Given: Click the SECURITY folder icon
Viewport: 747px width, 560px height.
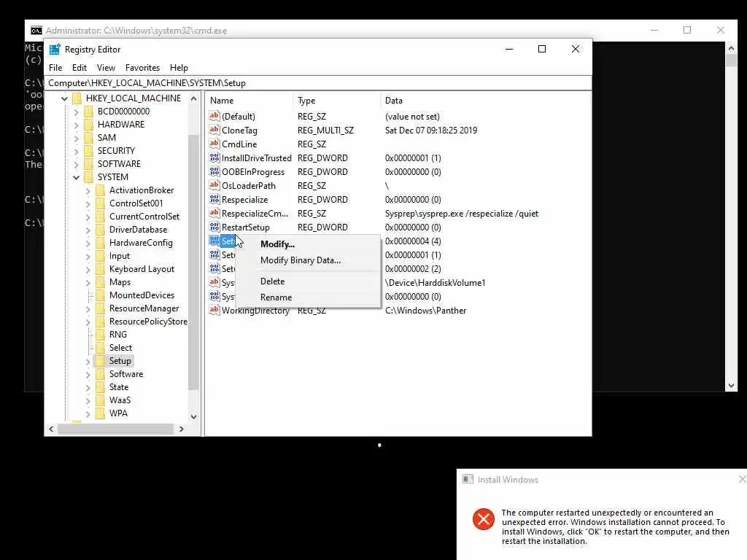Looking at the screenshot, I should [88, 151].
